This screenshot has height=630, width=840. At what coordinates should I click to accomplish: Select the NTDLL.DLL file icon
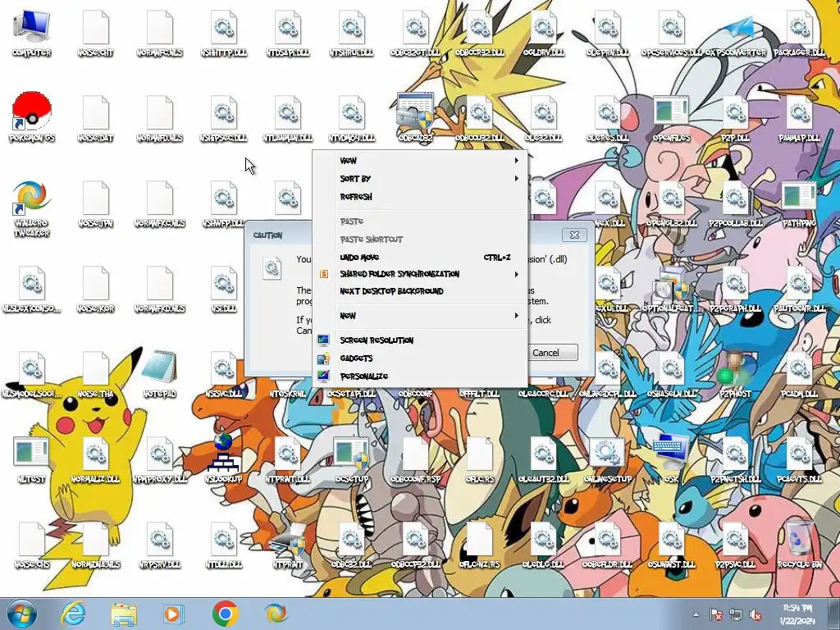tap(223, 544)
